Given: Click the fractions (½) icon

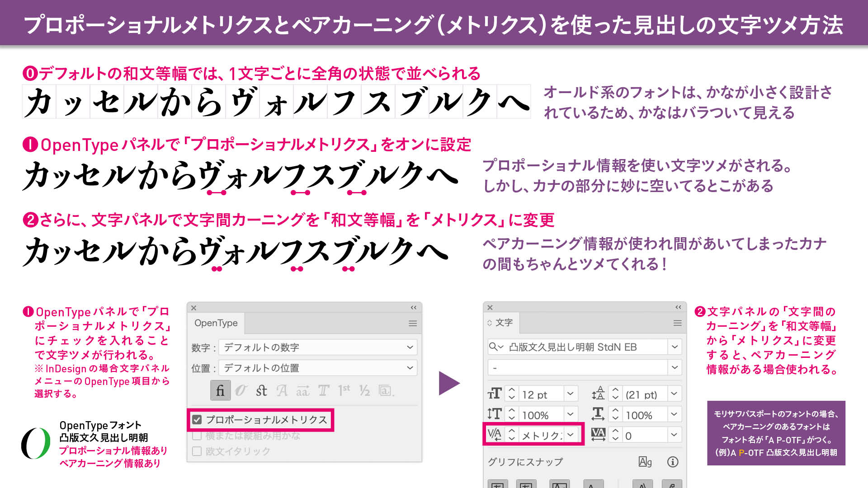Looking at the screenshot, I should (x=364, y=390).
